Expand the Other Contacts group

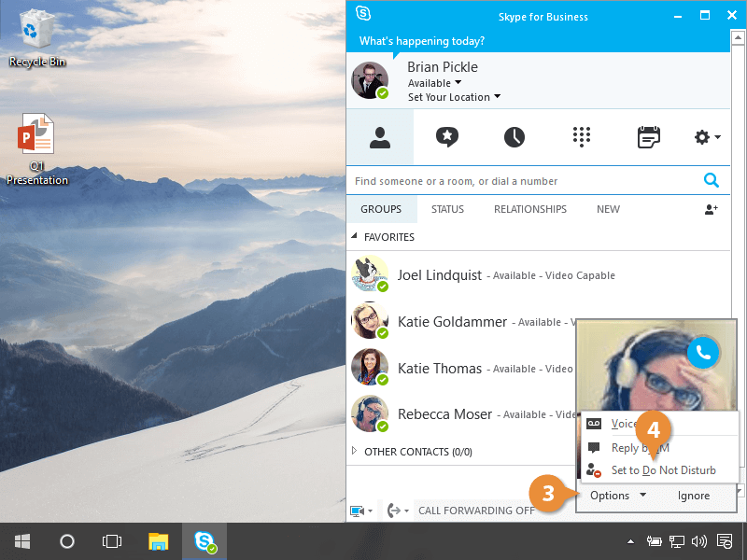(x=355, y=452)
